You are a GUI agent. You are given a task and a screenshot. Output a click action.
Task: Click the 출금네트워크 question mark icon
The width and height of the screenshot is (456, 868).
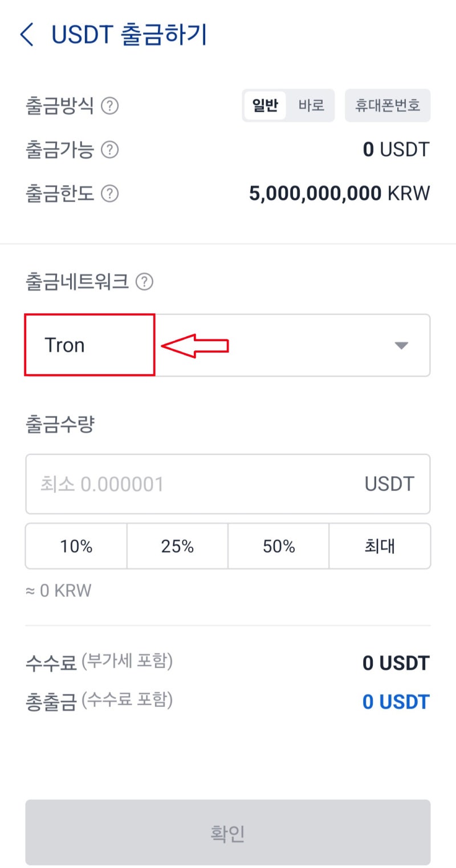[x=145, y=281]
